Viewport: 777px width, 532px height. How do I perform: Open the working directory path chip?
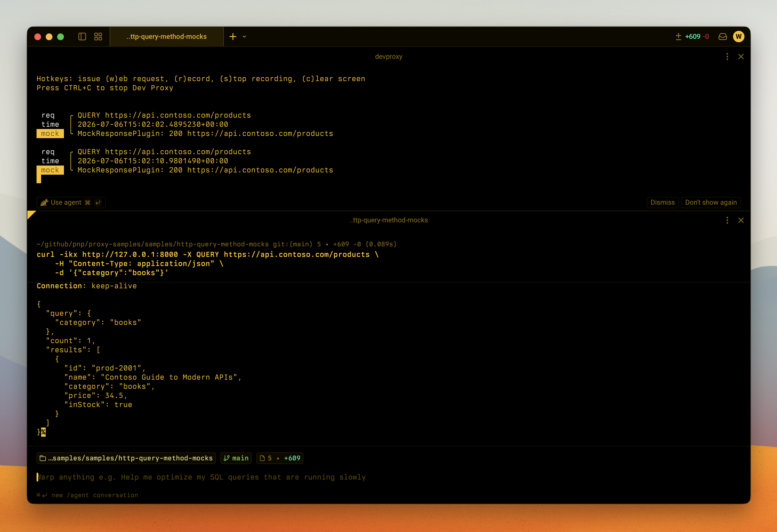tap(126, 458)
